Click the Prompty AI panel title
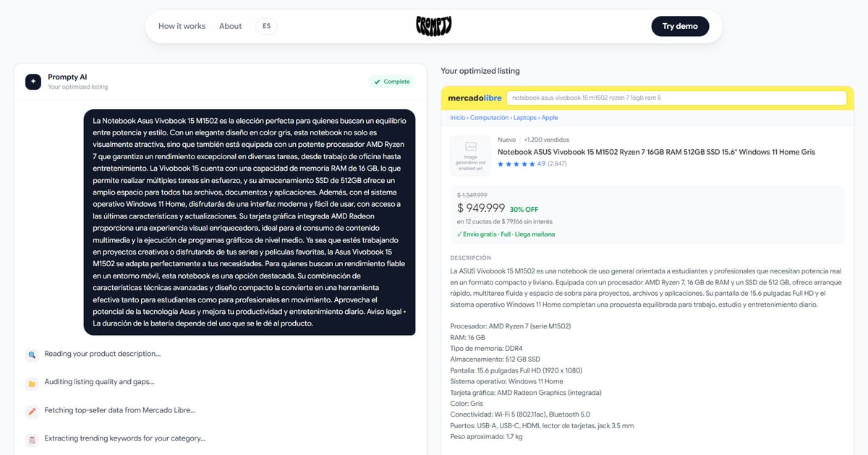The image size is (868, 455). tap(67, 77)
